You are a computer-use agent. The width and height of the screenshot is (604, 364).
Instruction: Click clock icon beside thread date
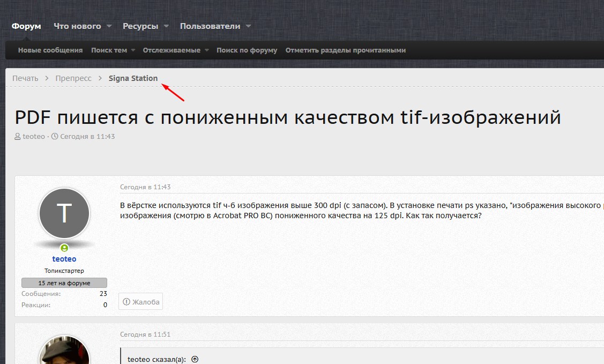(x=55, y=136)
